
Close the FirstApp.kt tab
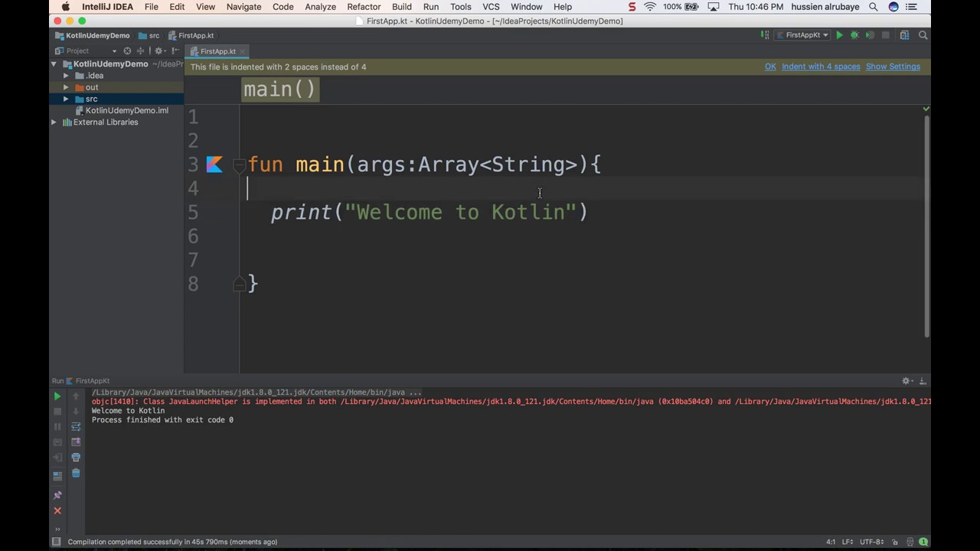point(243,51)
